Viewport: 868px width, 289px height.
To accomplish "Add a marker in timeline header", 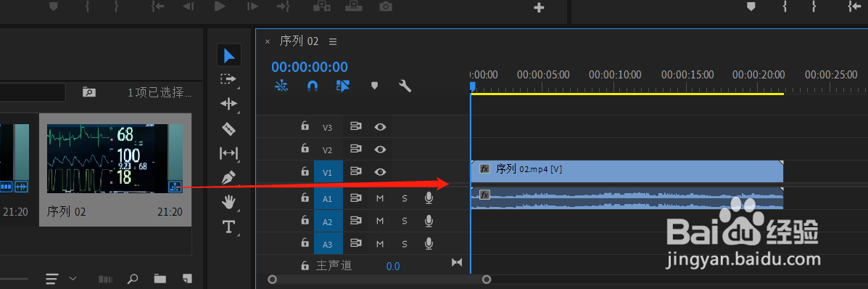I will click(374, 86).
